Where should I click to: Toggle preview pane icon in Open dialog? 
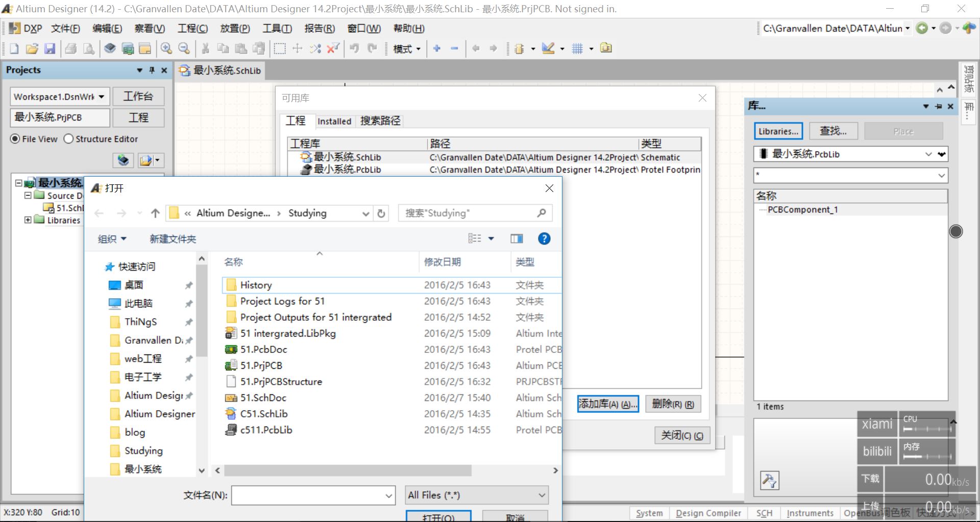tap(517, 239)
